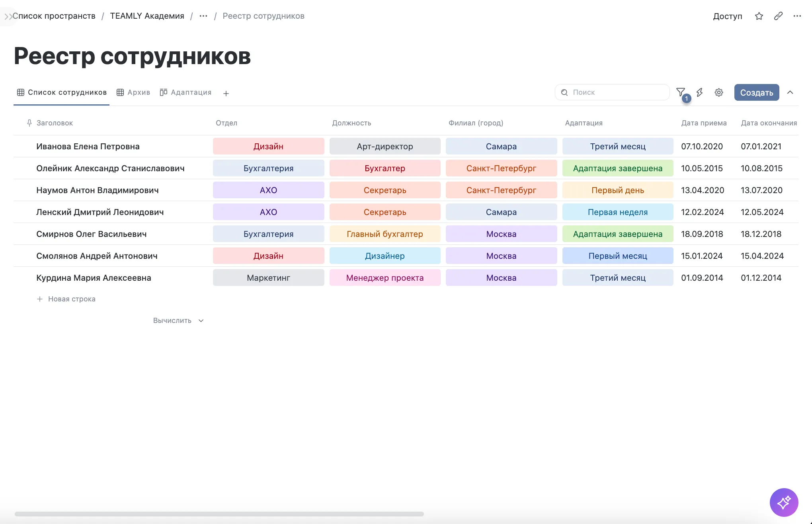The width and height of the screenshot is (812, 524).
Task: Expand the sidebar with double-chevron icon
Action: (x=8, y=16)
